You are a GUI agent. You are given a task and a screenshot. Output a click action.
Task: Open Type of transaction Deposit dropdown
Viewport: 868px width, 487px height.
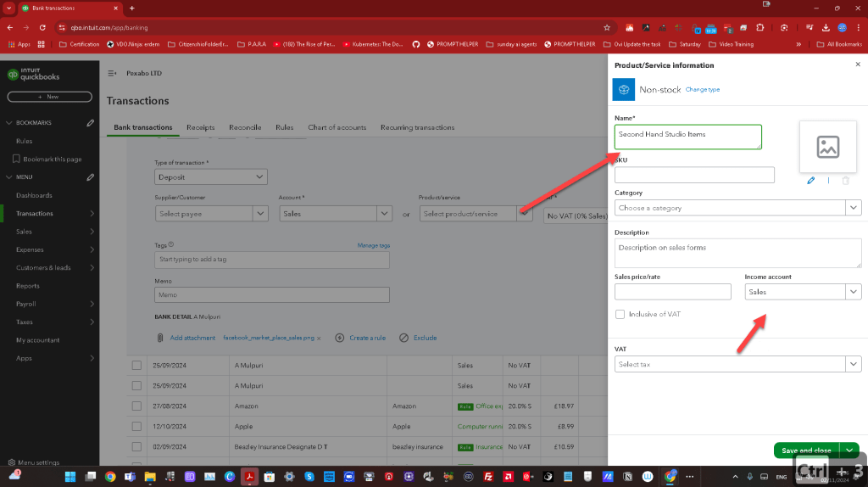211,176
